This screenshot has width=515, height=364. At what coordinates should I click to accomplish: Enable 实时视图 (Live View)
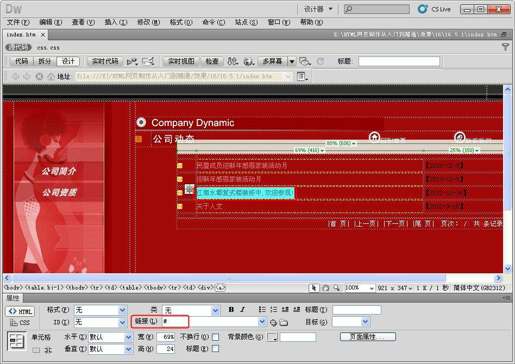181,61
